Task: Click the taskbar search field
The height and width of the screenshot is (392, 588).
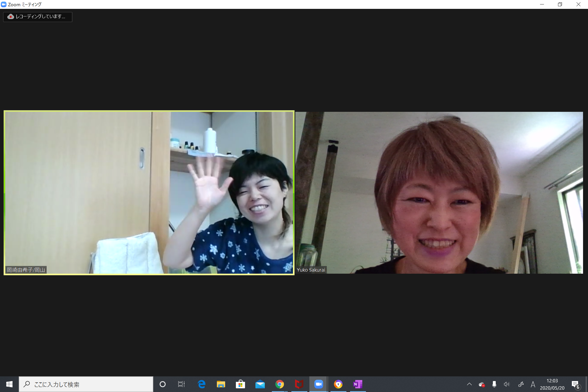Action: [86, 384]
